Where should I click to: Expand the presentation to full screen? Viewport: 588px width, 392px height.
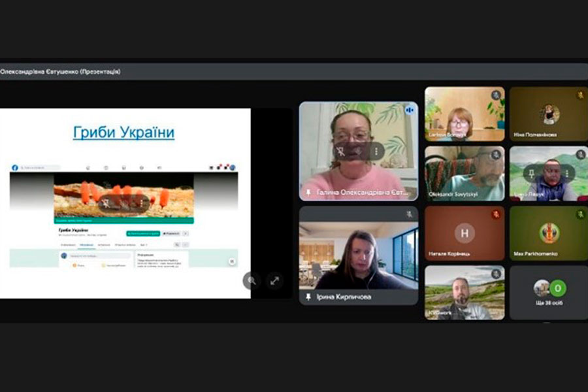click(x=275, y=280)
